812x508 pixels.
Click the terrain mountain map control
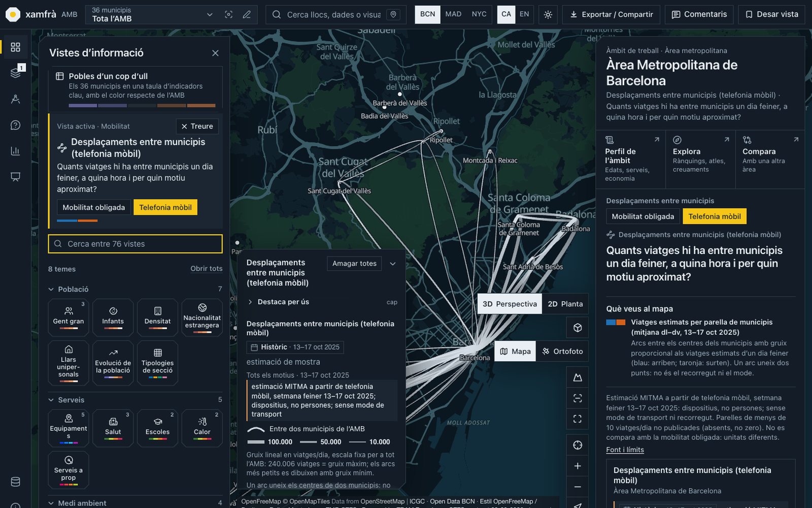click(x=578, y=377)
